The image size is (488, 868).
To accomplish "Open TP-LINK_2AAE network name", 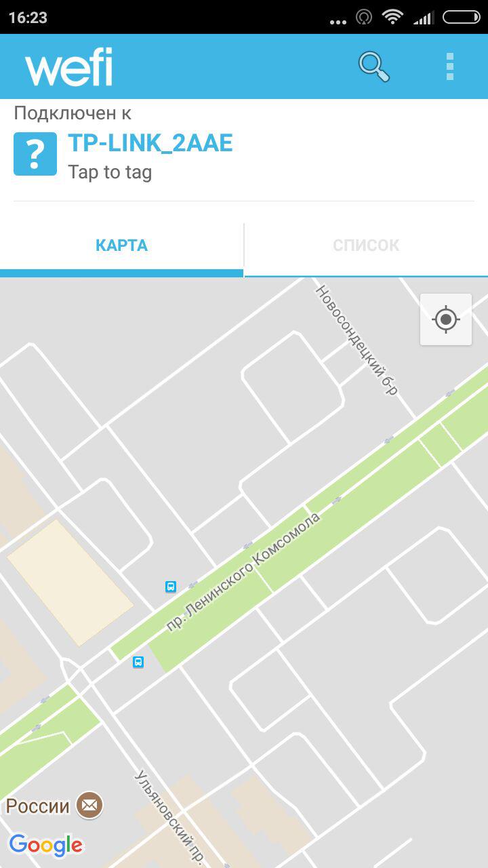I will 150,143.
